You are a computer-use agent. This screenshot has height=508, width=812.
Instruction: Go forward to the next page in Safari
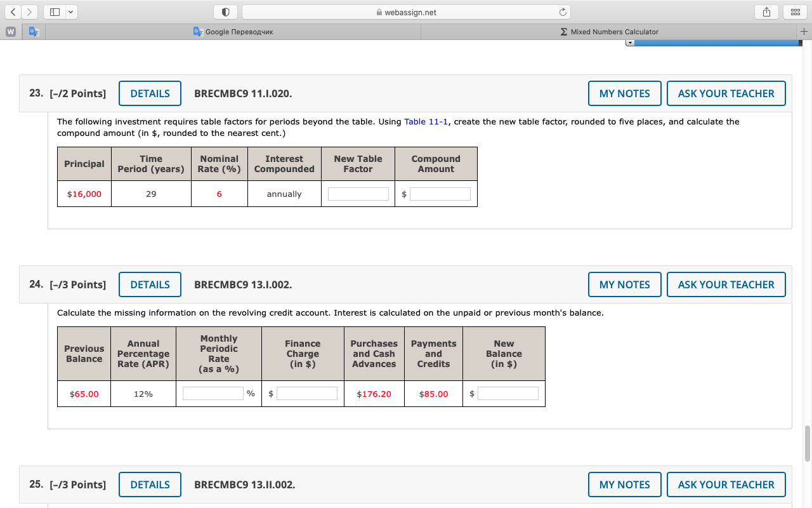30,12
